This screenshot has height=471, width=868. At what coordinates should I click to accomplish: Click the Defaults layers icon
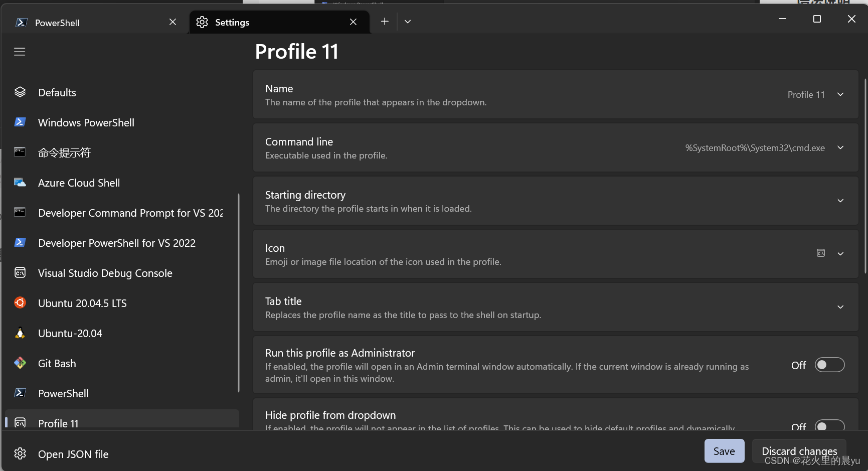tap(20, 92)
